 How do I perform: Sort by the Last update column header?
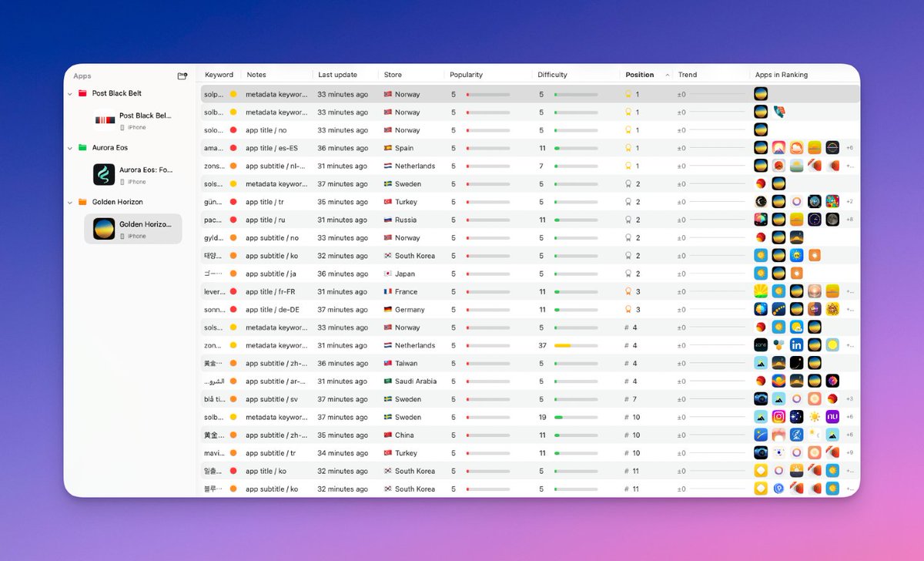[x=337, y=75]
